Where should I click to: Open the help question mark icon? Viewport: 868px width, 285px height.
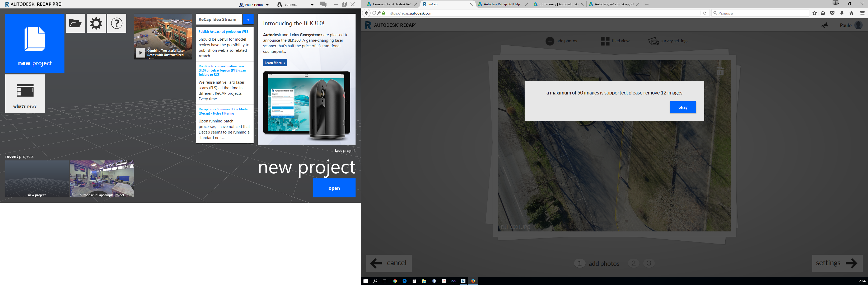click(116, 23)
